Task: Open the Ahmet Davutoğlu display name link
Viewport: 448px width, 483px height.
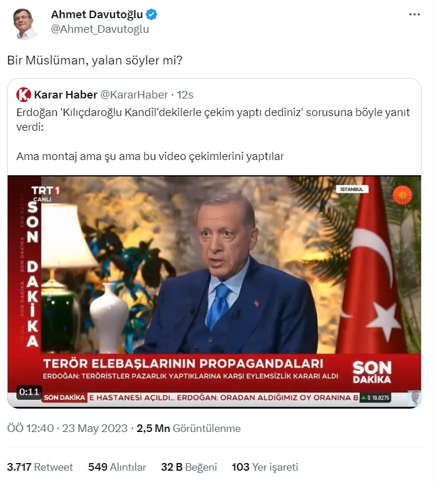Action: coord(97,15)
